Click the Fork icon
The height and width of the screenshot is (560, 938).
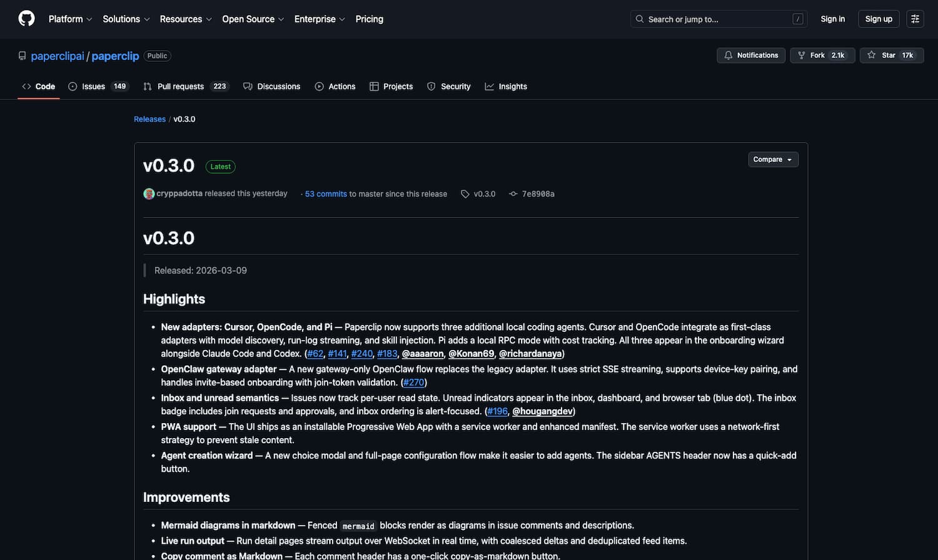(x=802, y=55)
